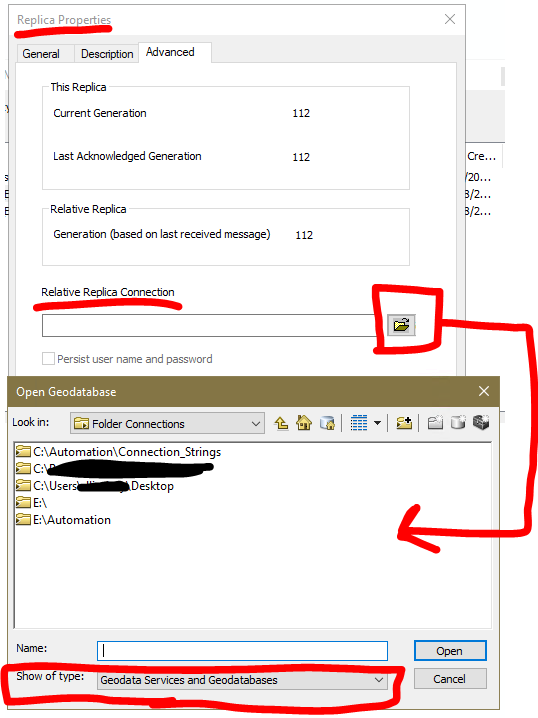The image size is (538, 718).
Task: Close the Open Geodatabase dialog
Action: 484,391
